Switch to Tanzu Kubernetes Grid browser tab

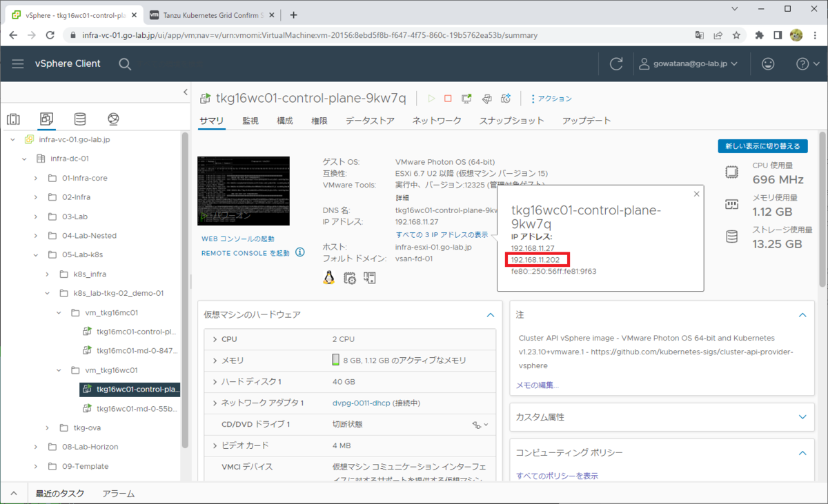point(211,14)
